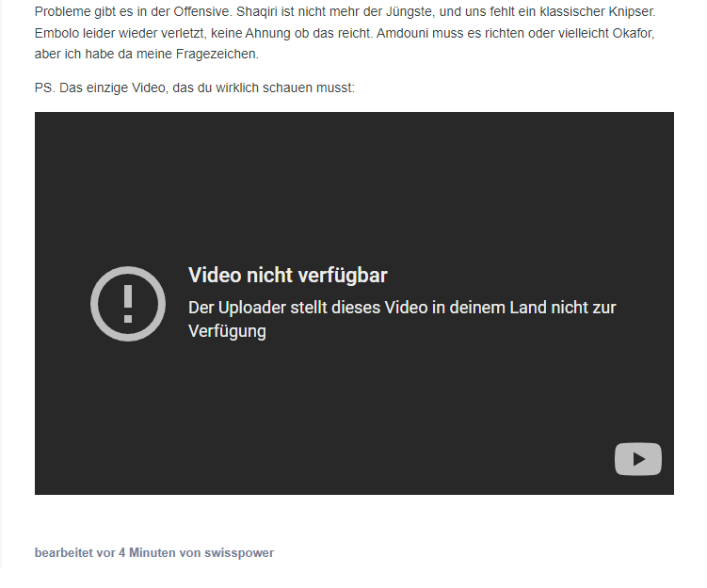Click the 'PS. Das einzige Video' line
Image resolution: width=707 pixels, height=588 pixels.
pos(195,87)
